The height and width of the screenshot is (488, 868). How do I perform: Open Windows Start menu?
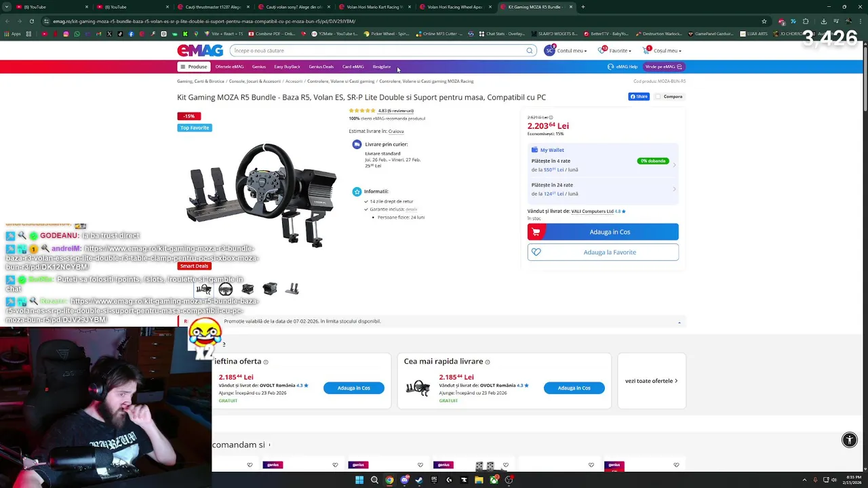click(x=359, y=480)
